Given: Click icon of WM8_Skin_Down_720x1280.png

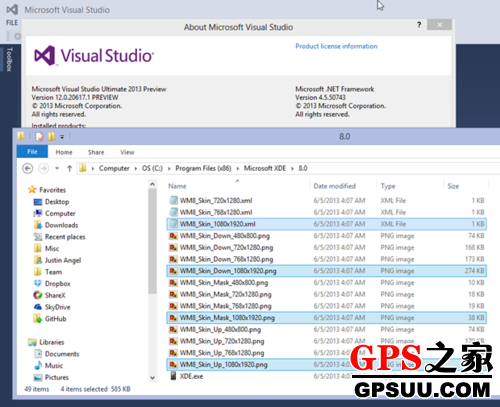Looking at the screenshot, I should coord(173,248).
